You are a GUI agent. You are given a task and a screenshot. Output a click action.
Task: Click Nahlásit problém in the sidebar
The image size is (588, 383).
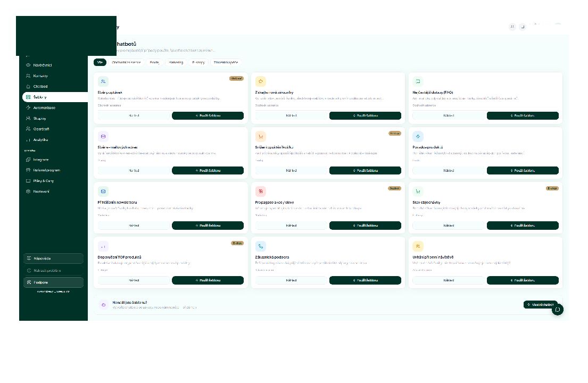pos(53,271)
